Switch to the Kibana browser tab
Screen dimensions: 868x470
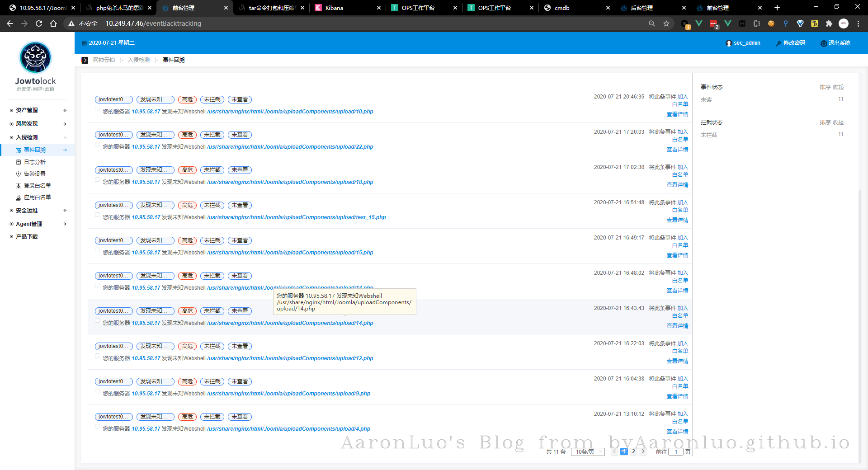[x=347, y=8]
